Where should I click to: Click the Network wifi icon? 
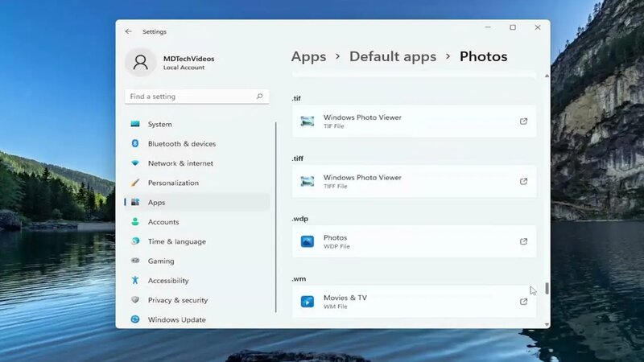coord(135,163)
